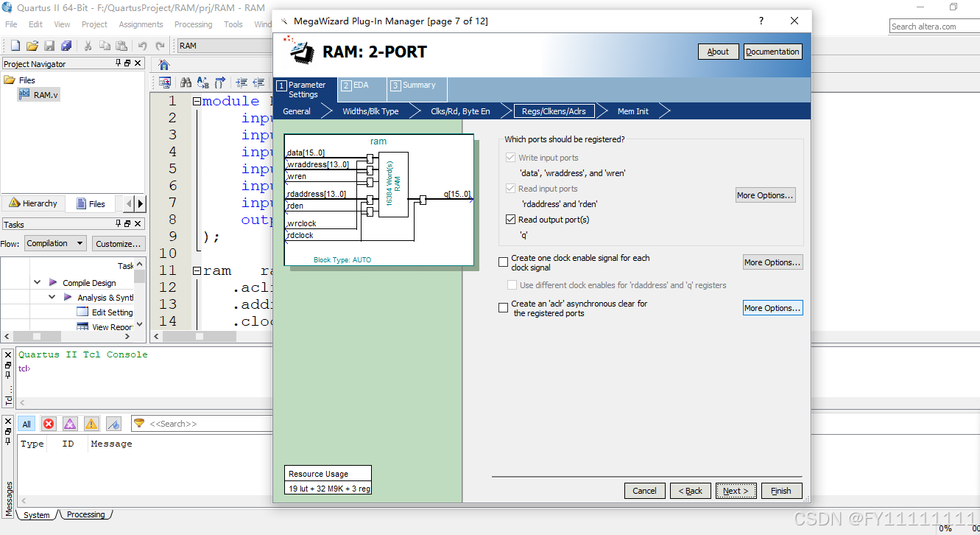Go to EDA wizard tab
The width and height of the screenshot is (980, 535).
pyautogui.click(x=362, y=89)
